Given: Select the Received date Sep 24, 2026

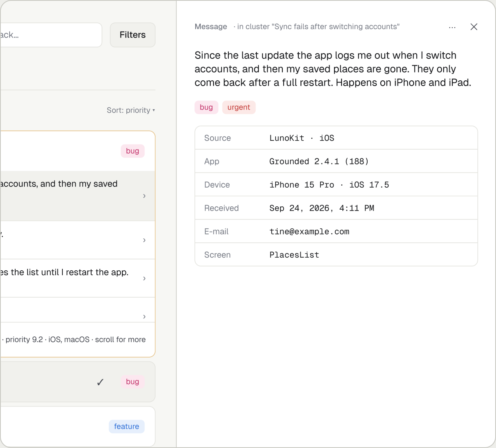Looking at the screenshot, I should pos(299,208).
